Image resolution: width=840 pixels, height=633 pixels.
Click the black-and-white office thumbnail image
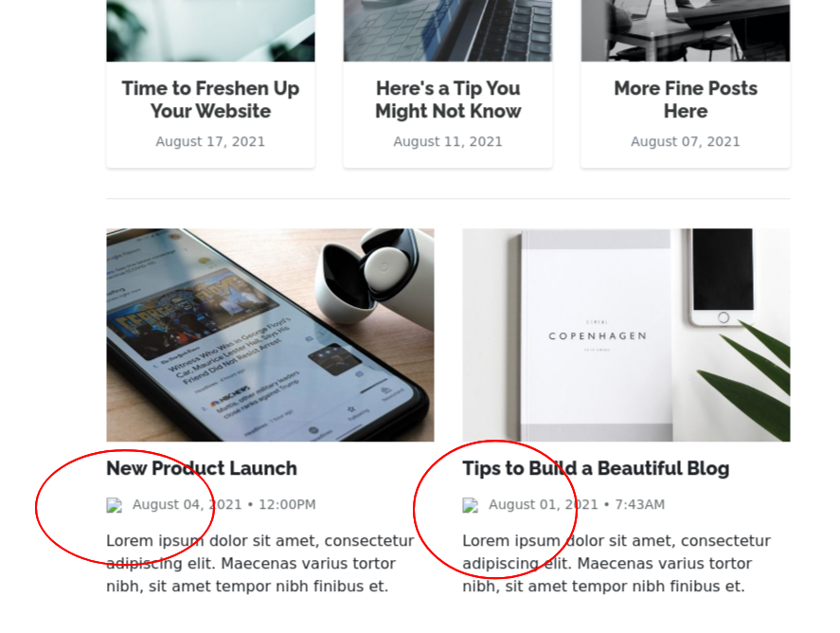686,30
